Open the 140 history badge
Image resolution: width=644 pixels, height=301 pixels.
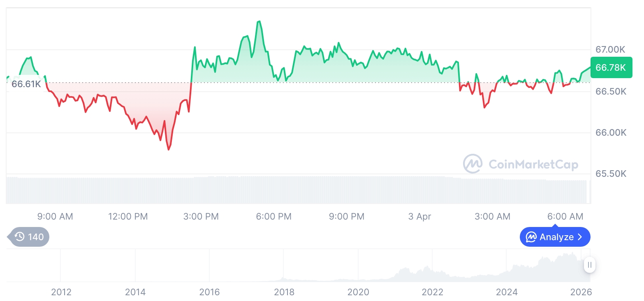[30, 237]
